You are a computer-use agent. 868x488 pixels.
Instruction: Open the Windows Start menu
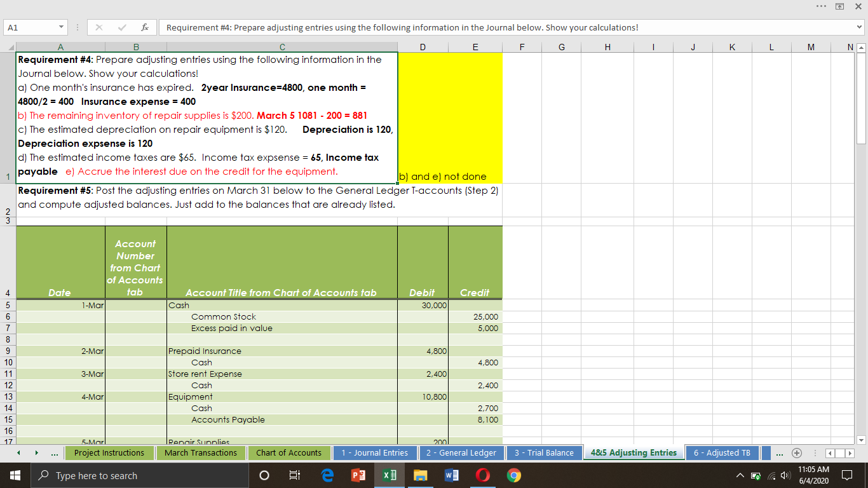click(15, 475)
